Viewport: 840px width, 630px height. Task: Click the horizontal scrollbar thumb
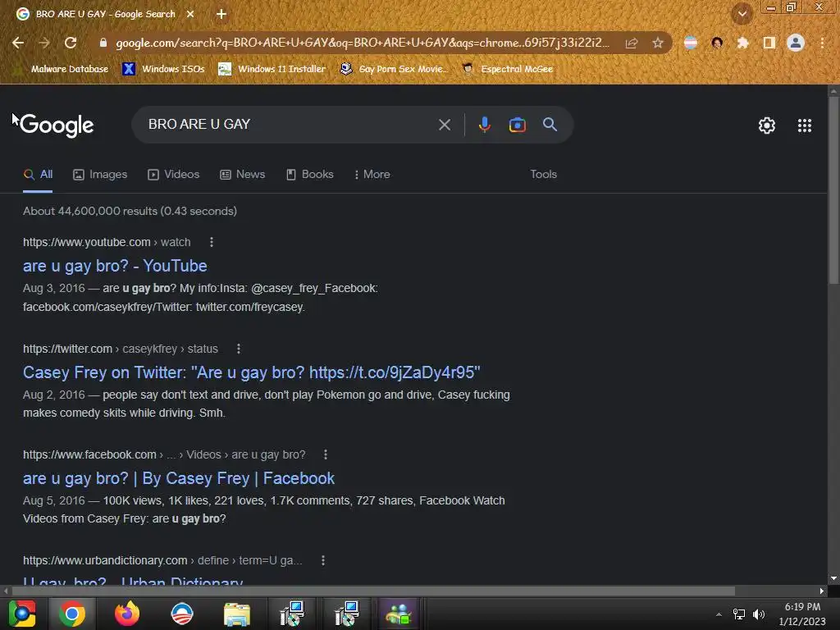tap(373, 591)
